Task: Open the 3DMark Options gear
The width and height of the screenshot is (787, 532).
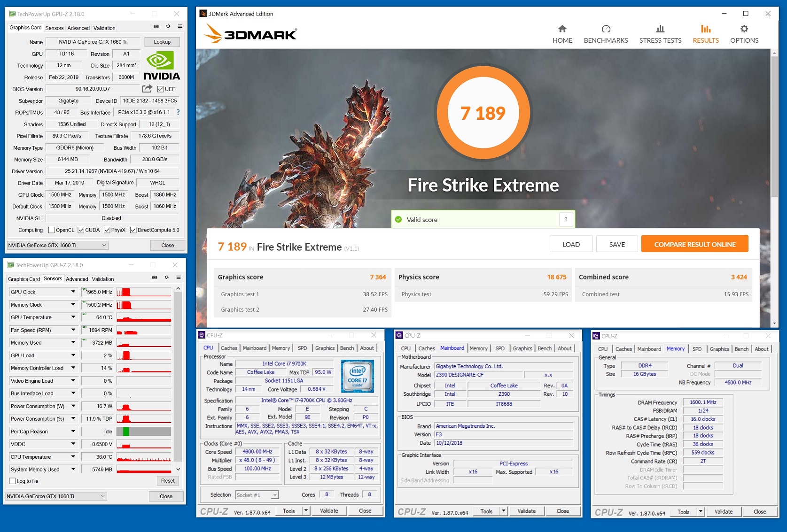Action: point(744,29)
